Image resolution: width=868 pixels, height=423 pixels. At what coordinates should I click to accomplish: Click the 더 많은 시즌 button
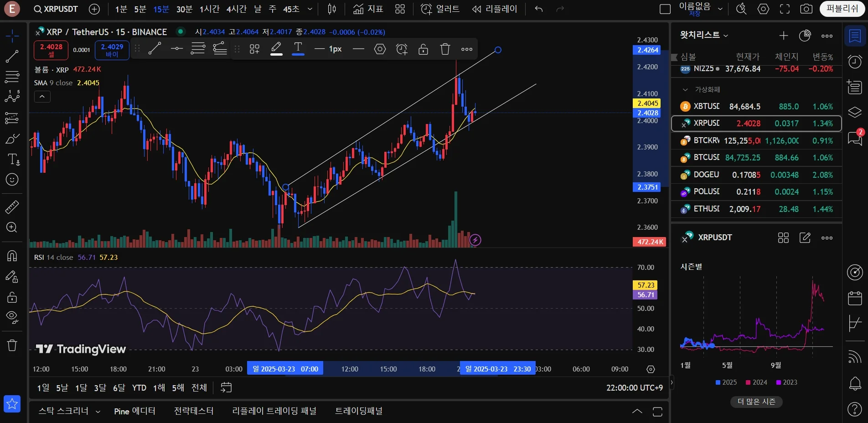click(756, 402)
